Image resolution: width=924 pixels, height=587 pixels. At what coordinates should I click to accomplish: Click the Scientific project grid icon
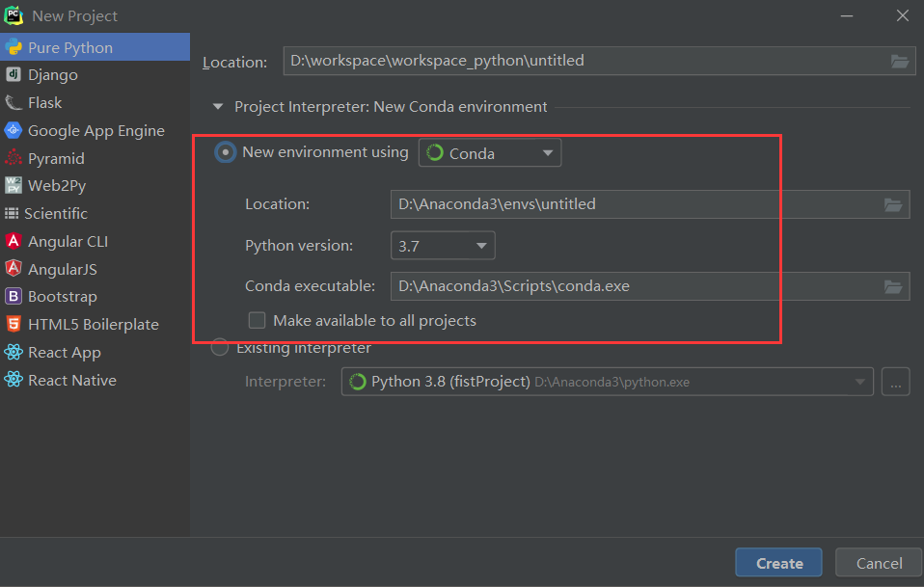click(12, 213)
